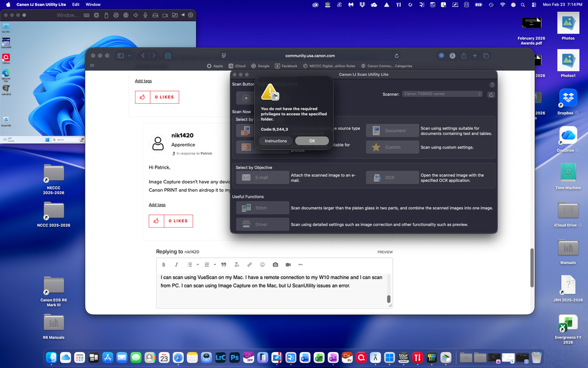
Task: Toggle bold in the reply editor
Action: 164,265
